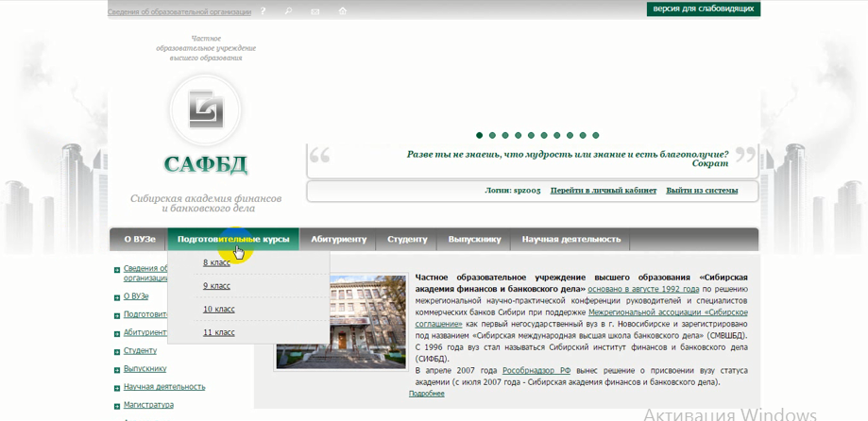
Task: Click the question mark help icon
Action: pyautogui.click(x=264, y=11)
